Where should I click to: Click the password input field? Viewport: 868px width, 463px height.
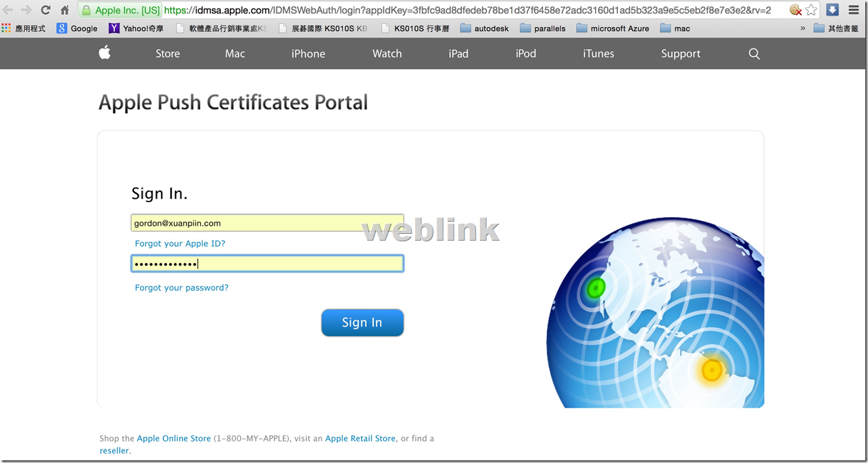coord(267,264)
